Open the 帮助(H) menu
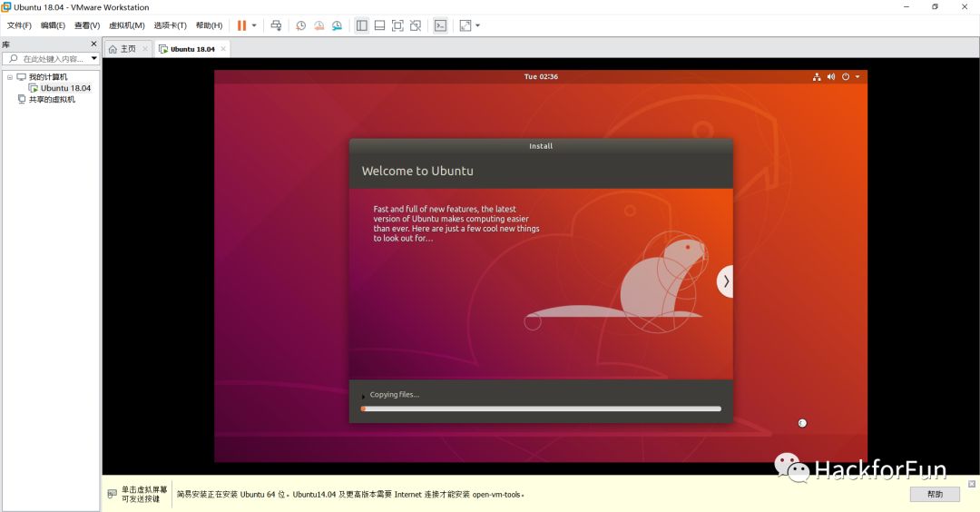The image size is (980, 512). (209, 25)
